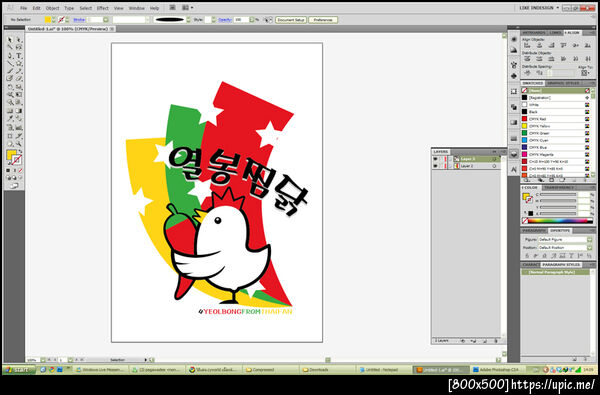This screenshot has width=600, height=395.
Task: Click the Windows Start button
Action: 19,370
